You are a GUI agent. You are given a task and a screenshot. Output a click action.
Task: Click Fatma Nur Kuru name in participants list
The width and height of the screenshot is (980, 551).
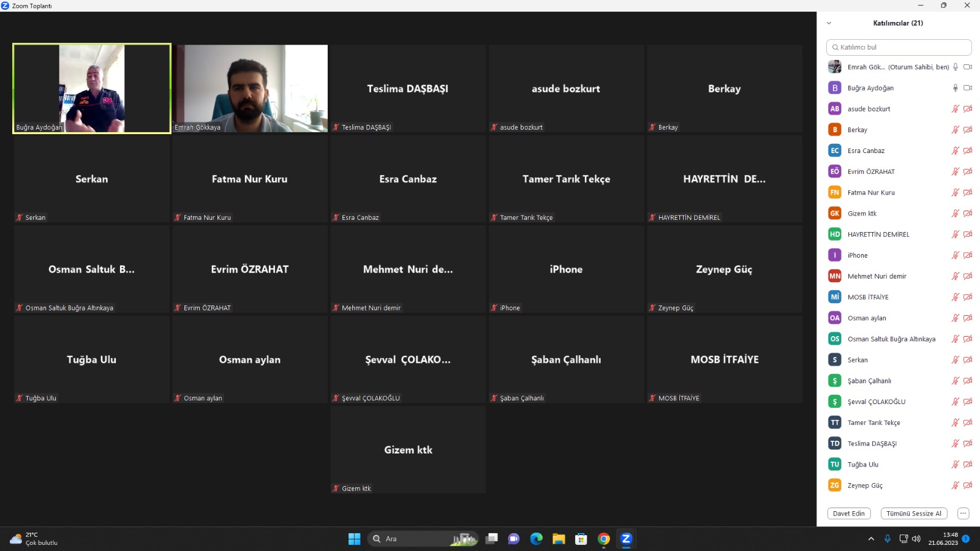coord(871,193)
